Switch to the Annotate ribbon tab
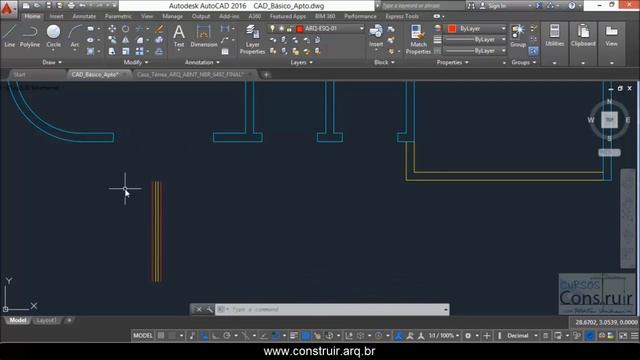Image resolution: width=640 pixels, height=360 pixels. click(x=84, y=16)
